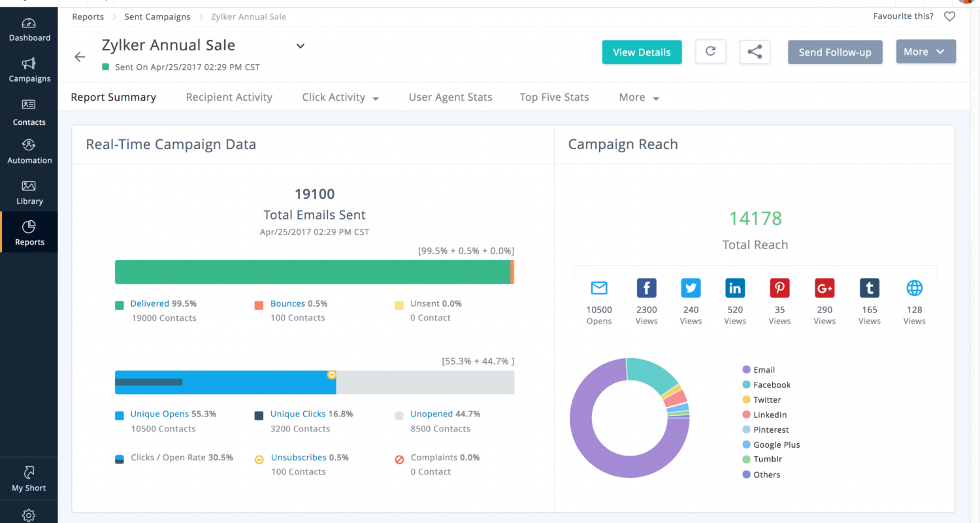Click the green delivered progress bar
This screenshot has height=523, width=980.
312,272
